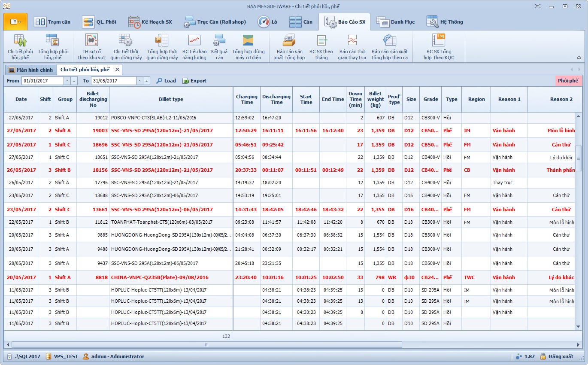Open BC SX theo tháng report
The width and height of the screenshot is (588, 365).
pyautogui.click(x=321, y=46)
